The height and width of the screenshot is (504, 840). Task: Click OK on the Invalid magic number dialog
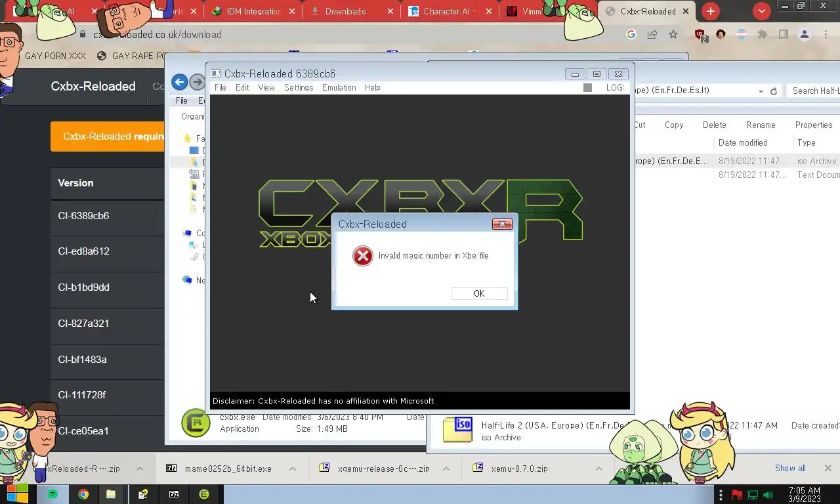pyautogui.click(x=479, y=293)
